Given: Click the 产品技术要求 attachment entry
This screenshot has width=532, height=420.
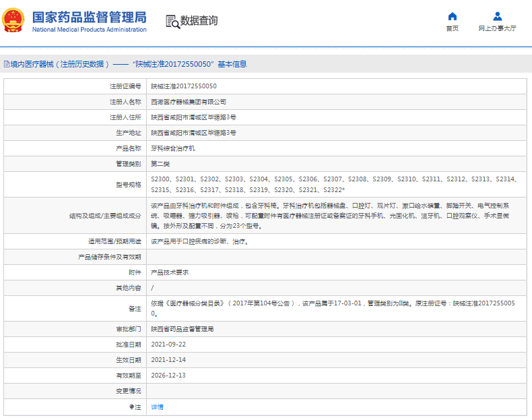Looking at the screenshot, I should (x=169, y=272).
